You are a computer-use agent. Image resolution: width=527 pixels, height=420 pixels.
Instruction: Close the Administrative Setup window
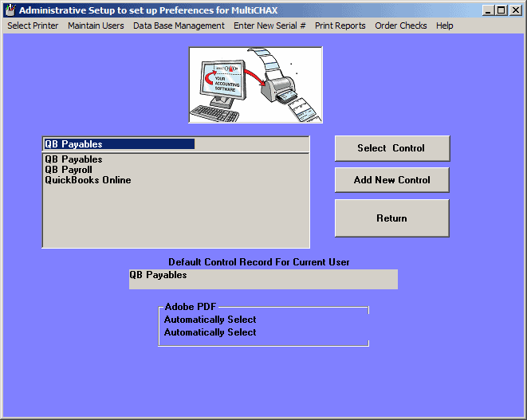(x=515, y=10)
